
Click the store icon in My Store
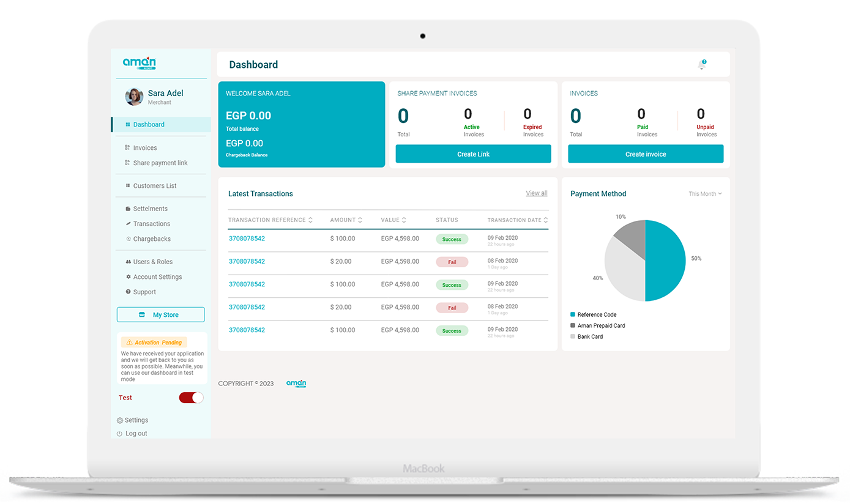click(142, 315)
